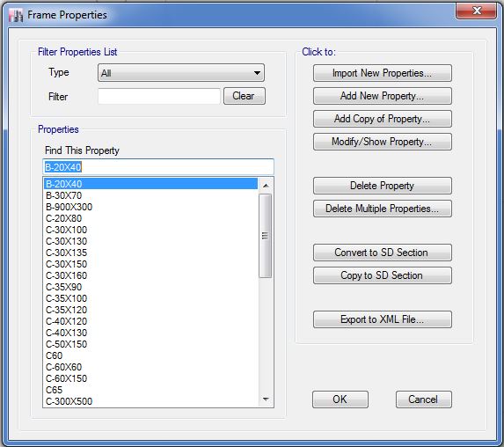Click Add New Property button

[383, 96]
